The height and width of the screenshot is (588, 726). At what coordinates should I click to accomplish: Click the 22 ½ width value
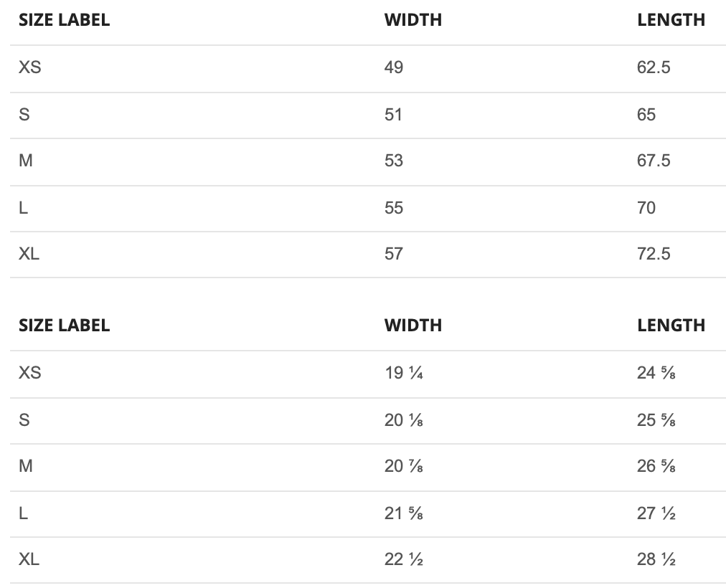click(x=404, y=559)
